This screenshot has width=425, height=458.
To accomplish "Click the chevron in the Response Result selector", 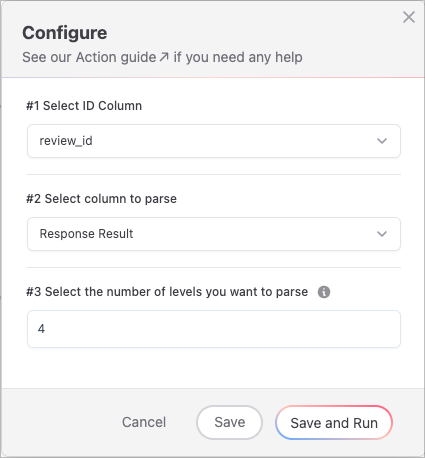I will coord(382,234).
